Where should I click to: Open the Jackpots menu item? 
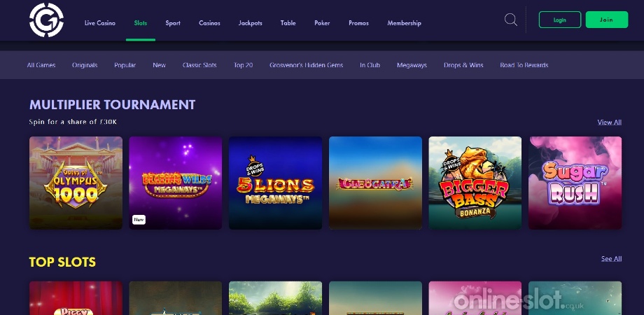pyautogui.click(x=250, y=23)
